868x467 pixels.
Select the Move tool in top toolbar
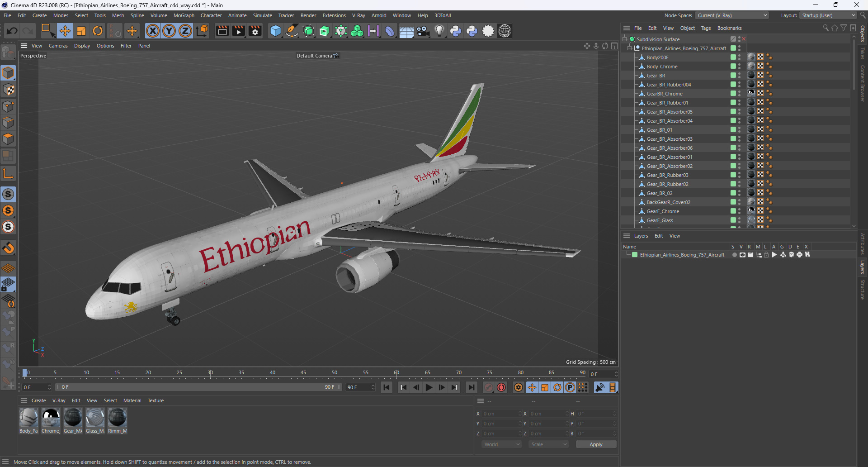[x=65, y=31]
